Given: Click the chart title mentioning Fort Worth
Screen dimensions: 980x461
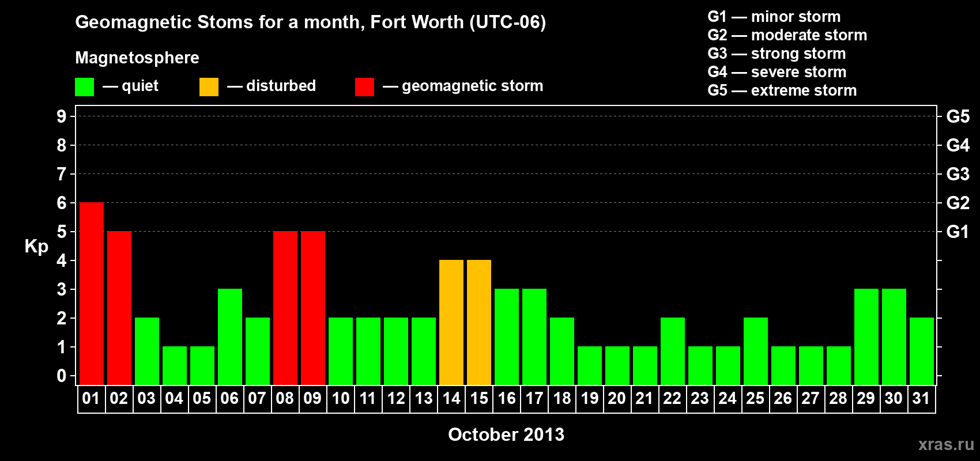Looking at the screenshot, I should (311, 22).
